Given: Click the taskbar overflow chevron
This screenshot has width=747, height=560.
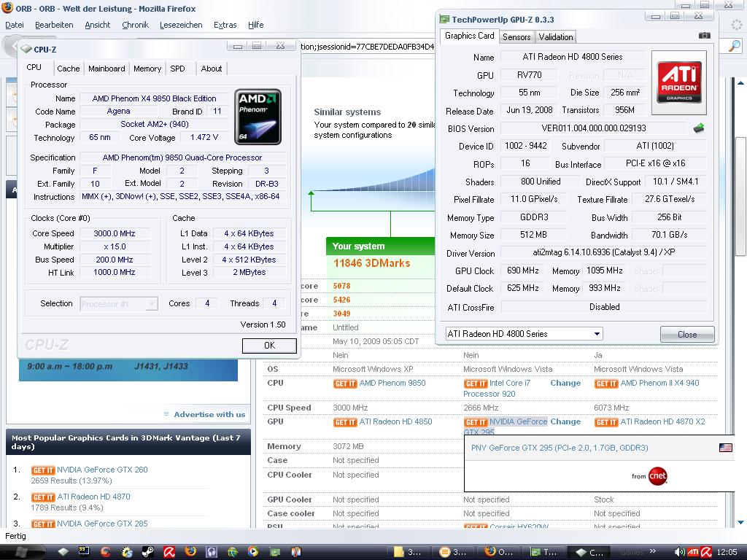Looking at the screenshot, I should 652,551.
